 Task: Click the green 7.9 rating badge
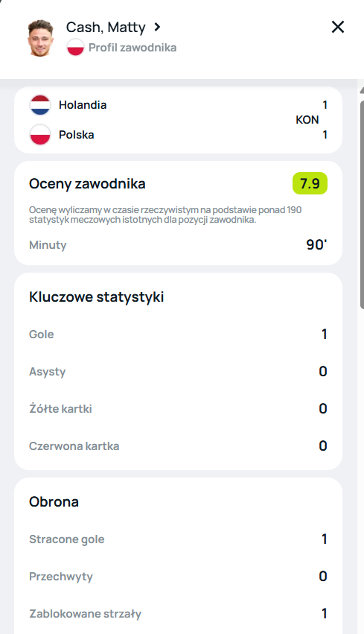coord(310,183)
